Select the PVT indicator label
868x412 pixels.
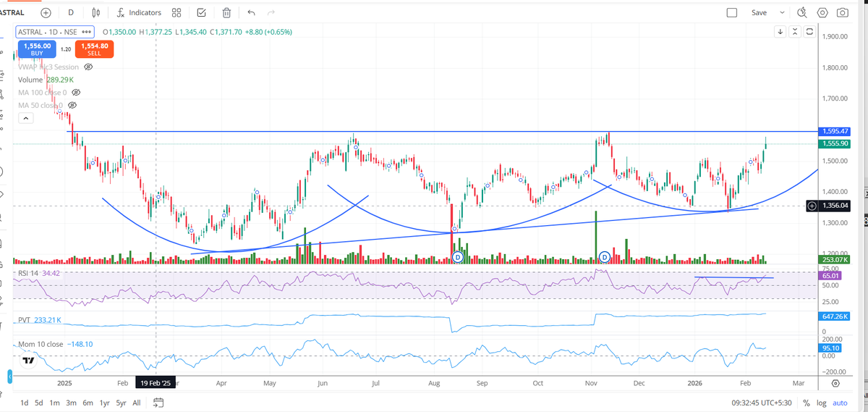pos(25,319)
